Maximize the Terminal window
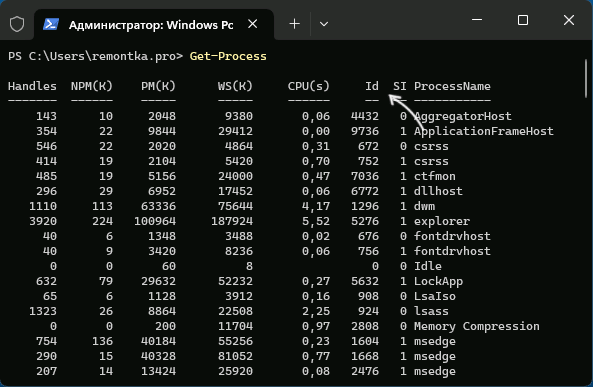Viewport: 593px width, 387px height. pos(523,20)
